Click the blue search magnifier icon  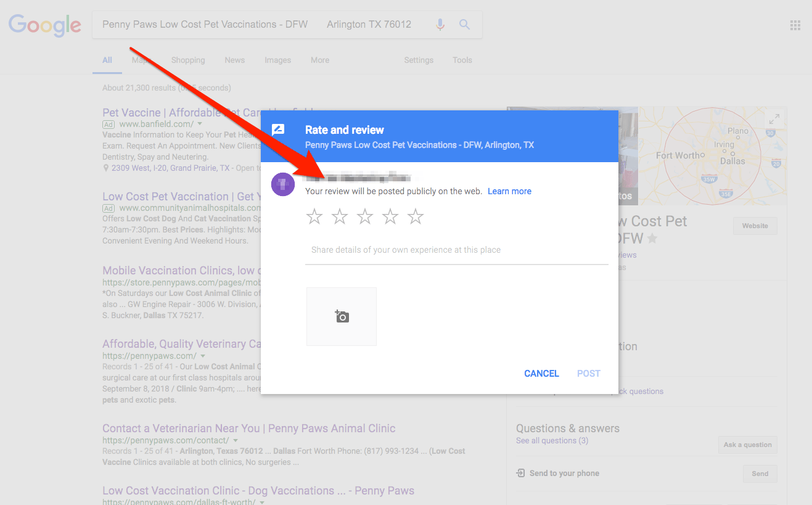tap(465, 25)
